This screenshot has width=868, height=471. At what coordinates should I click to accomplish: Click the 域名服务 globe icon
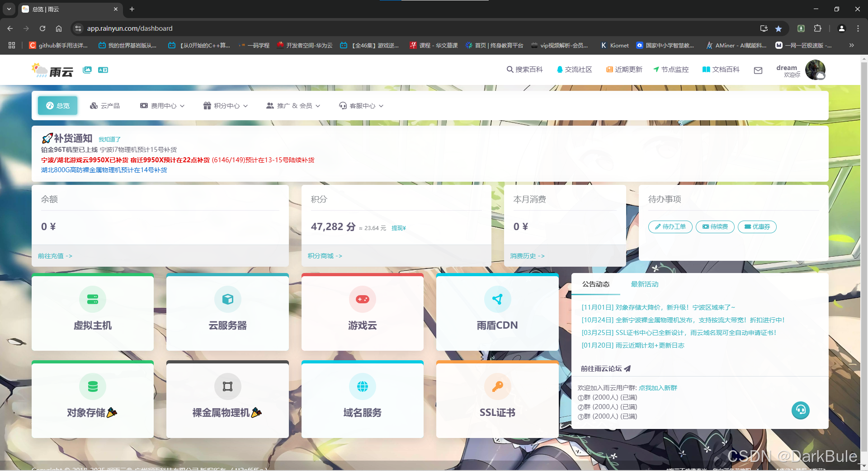[x=363, y=386]
